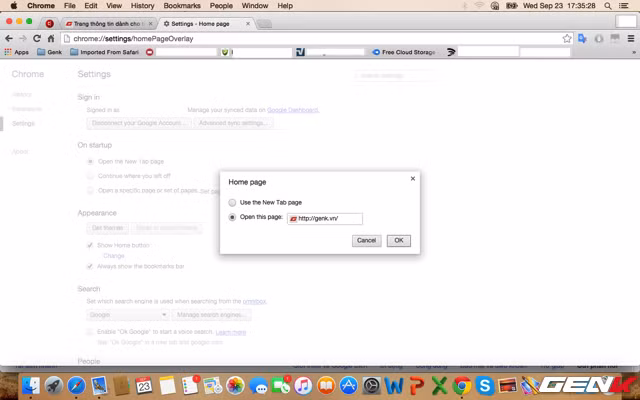This screenshot has height=400, width=640.
Task: Bookmark this page with the star icon
Action: [x=567, y=38]
